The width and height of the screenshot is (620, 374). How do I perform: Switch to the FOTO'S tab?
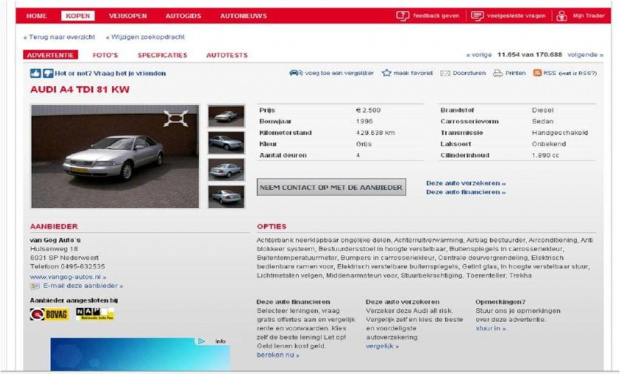pos(105,55)
